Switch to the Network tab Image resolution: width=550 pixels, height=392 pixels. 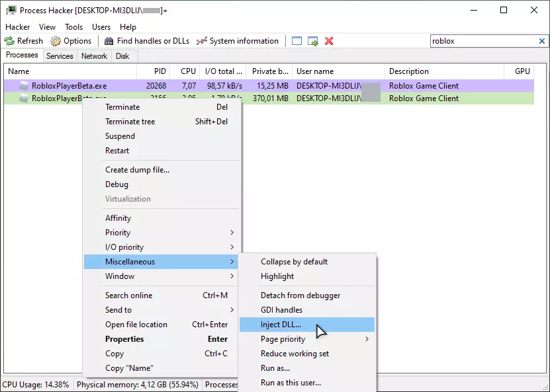94,56
